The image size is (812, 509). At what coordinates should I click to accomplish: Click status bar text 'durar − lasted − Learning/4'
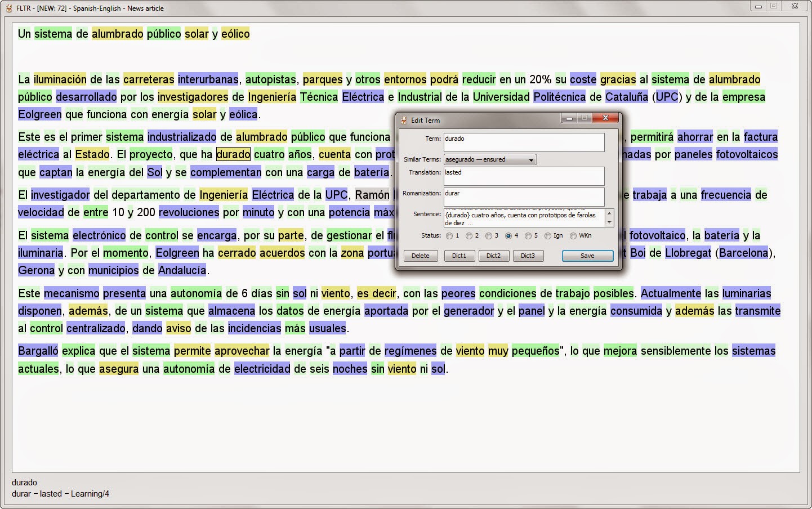point(61,494)
